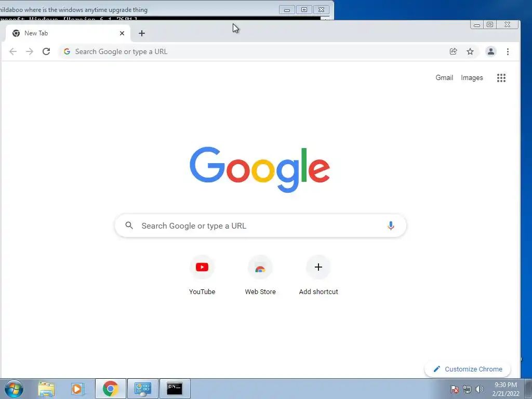Open the Gmail link

coord(444,78)
